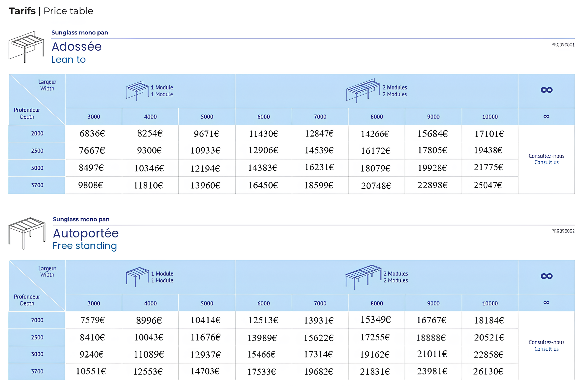
Task: Click the 'Tarifs | Price table' page title
Action: 51,11
